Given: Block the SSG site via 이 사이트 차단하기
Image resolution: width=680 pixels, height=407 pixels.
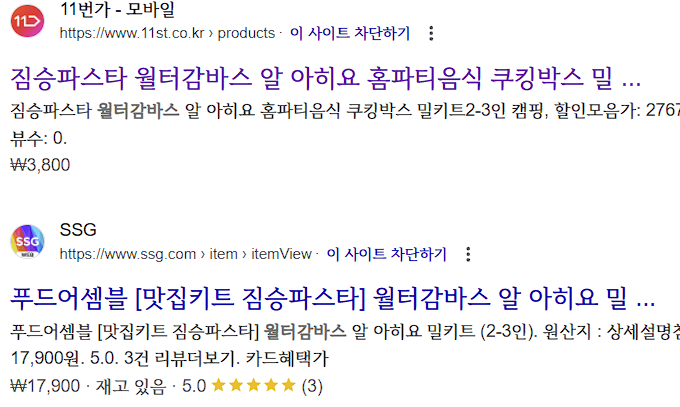Looking at the screenshot, I should [386, 254].
